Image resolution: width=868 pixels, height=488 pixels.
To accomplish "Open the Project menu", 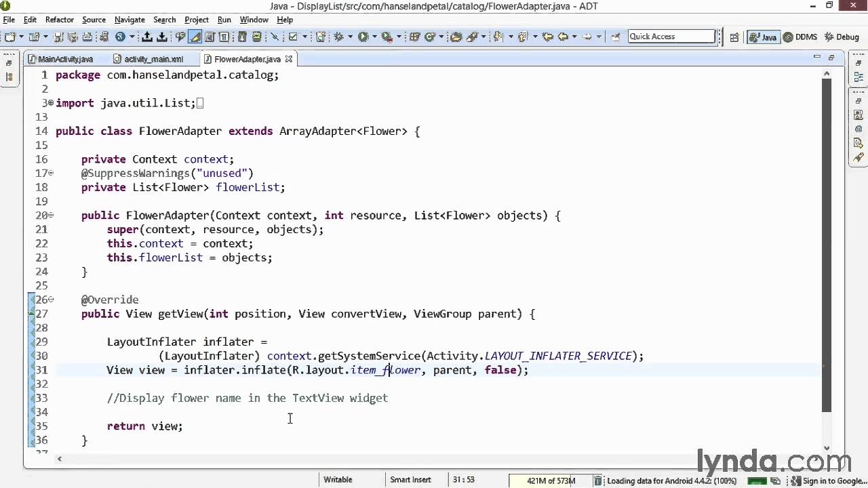I will pos(197,20).
